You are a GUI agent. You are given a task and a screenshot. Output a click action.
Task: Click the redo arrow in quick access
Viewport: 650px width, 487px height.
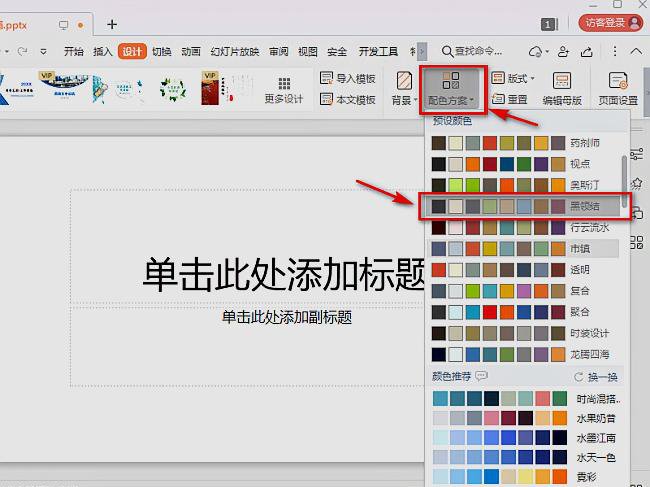tap(23, 51)
